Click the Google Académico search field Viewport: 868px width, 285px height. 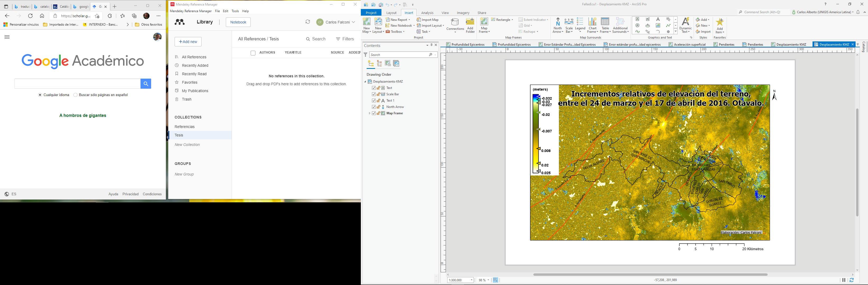pyautogui.click(x=77, y=83)
